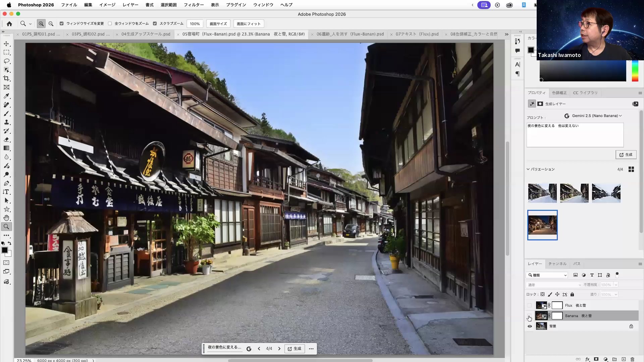Click the 生成 button in Properties panel

626,155
